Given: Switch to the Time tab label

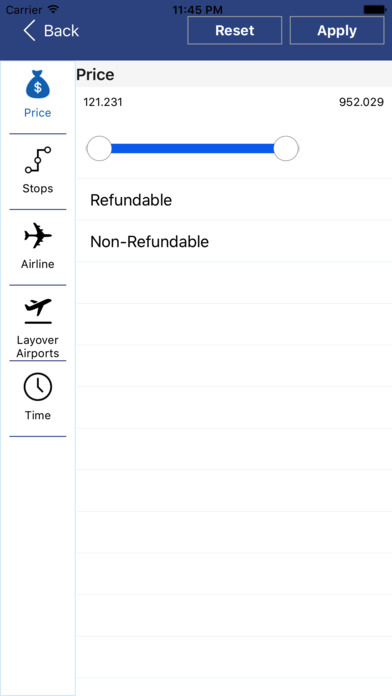Looking at the screenshot, I should [38, 415].
